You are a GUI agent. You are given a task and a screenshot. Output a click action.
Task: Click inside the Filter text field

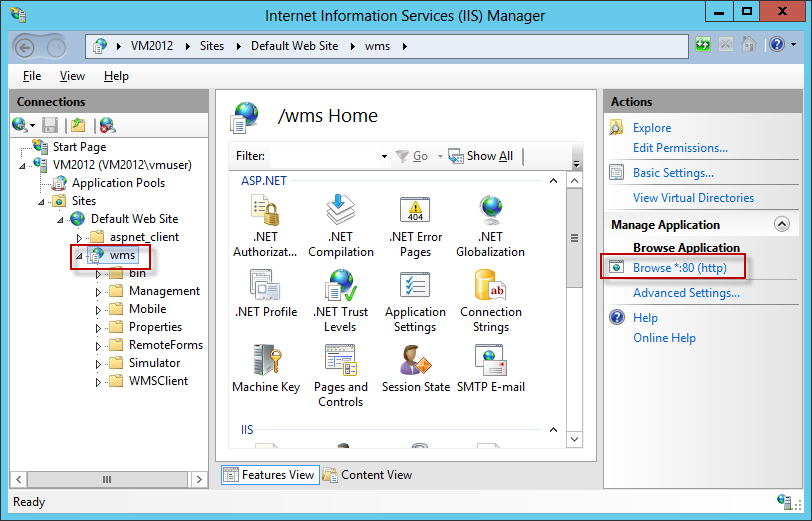(324, 156)
